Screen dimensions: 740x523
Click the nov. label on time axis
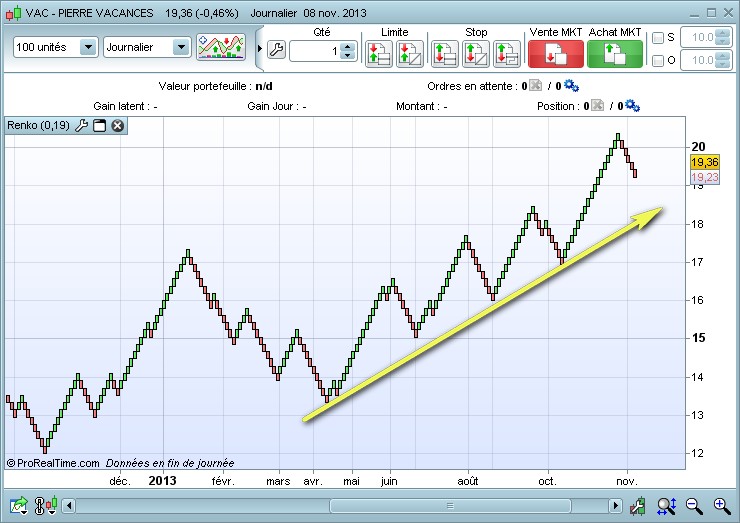pos(627,481)
